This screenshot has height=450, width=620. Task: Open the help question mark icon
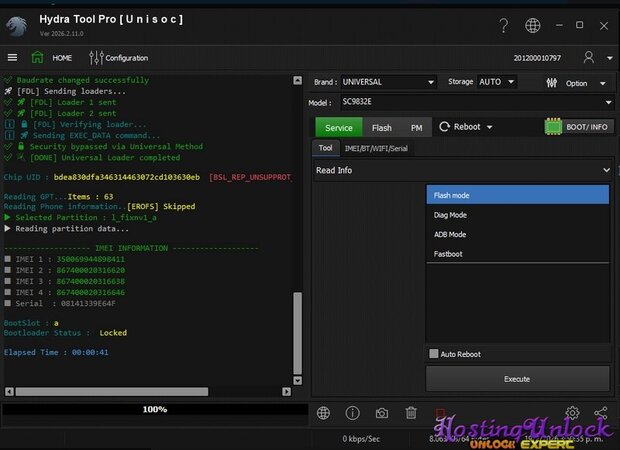(x=503, y=25)
